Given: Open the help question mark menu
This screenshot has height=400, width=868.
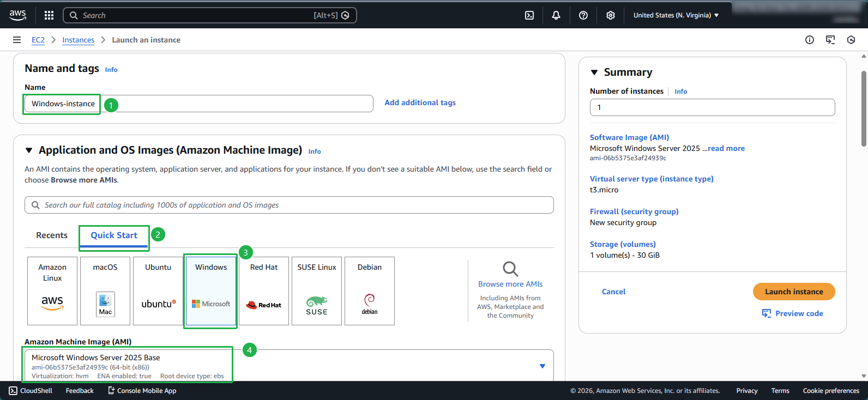Looking at the screenshot, I should click(x=583, y=15).
